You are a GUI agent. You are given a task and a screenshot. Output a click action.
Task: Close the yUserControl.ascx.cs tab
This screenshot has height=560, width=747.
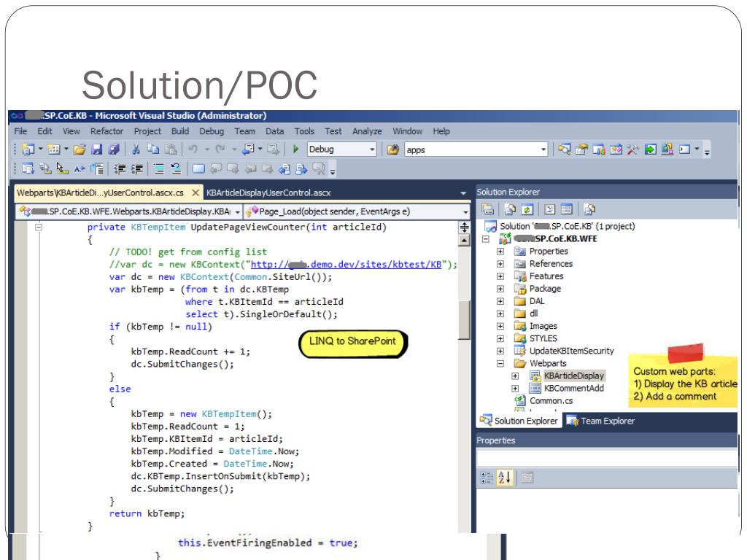(195, 192)
